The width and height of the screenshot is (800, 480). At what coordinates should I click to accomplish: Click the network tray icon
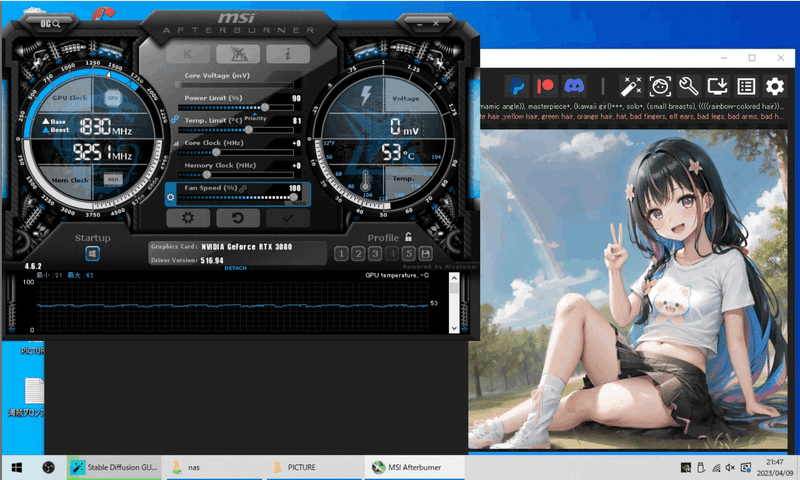point(716,467)
